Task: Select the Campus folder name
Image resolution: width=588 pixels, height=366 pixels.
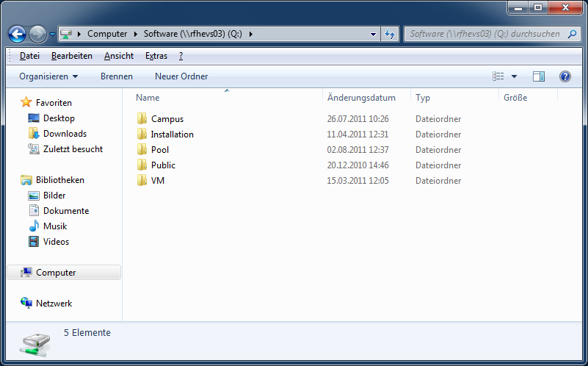Action: pyautogui.click(x=167, y=119)
